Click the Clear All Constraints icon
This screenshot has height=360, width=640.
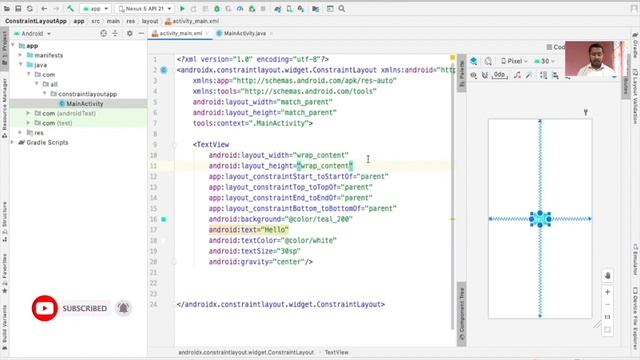pyautogui.click(x=517, y=76)
